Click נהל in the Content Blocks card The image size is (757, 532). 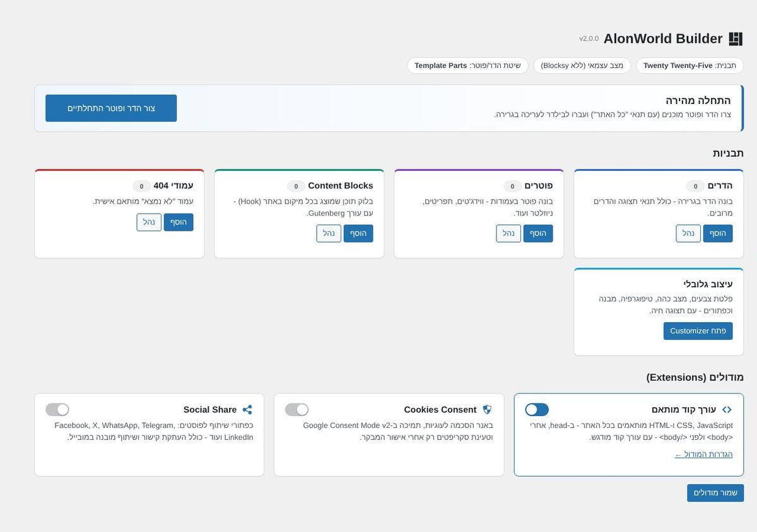(329, 233)
